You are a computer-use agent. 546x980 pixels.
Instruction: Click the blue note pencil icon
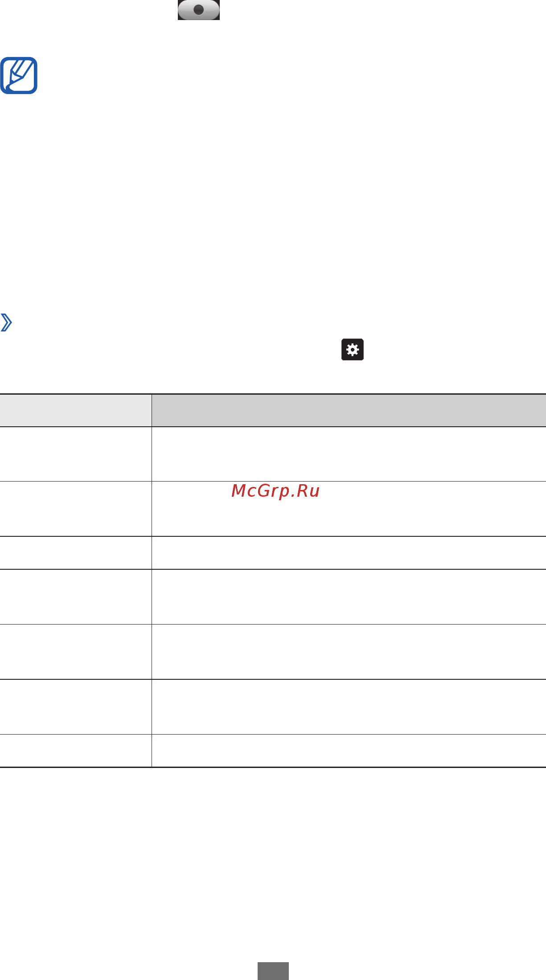coord(19,75)
